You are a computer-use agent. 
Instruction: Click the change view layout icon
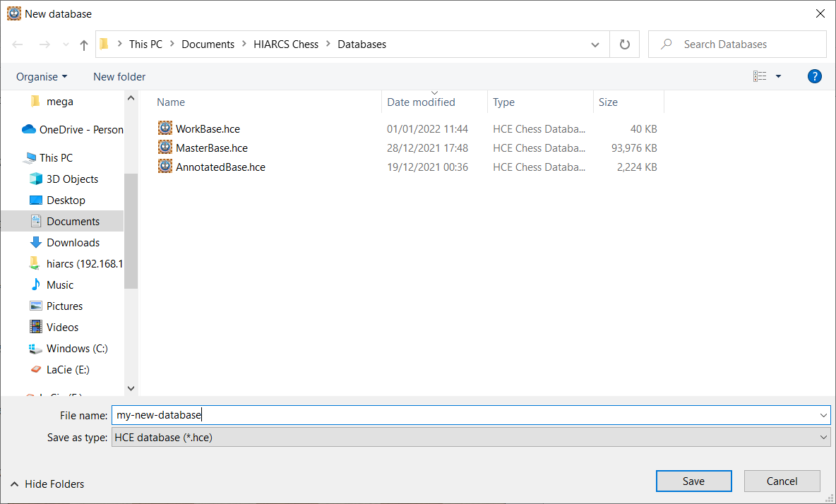pyautogui.click(x=760, y=76)
